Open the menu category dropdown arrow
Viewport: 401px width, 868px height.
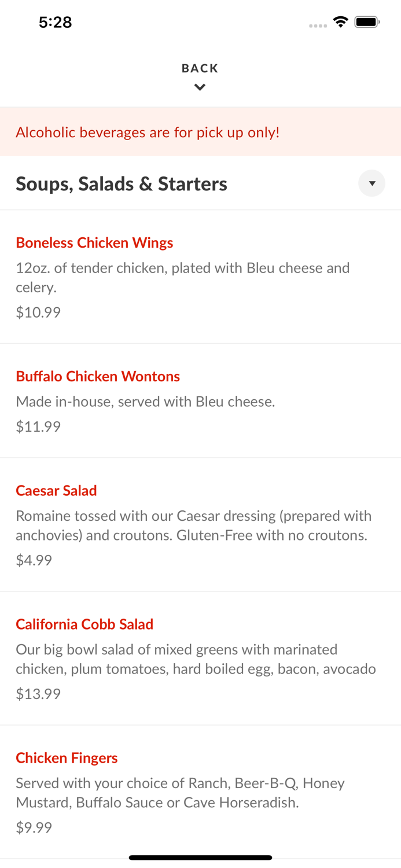tap(371, 183)
